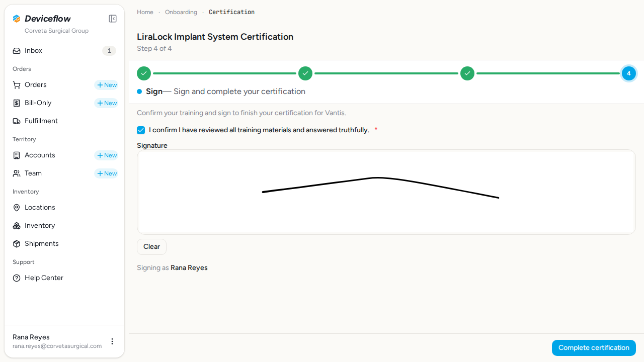Viewport: 644px width, 362px height.
Task: Open the Inbox menu item
Action: coord(64,51)
